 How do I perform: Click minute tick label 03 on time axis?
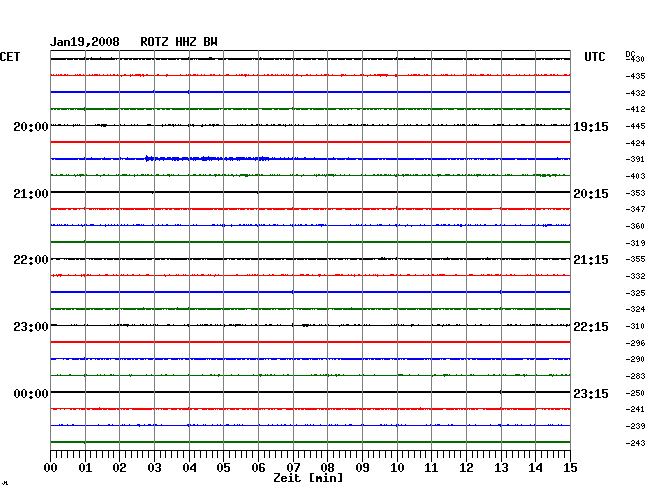point(154,468)
